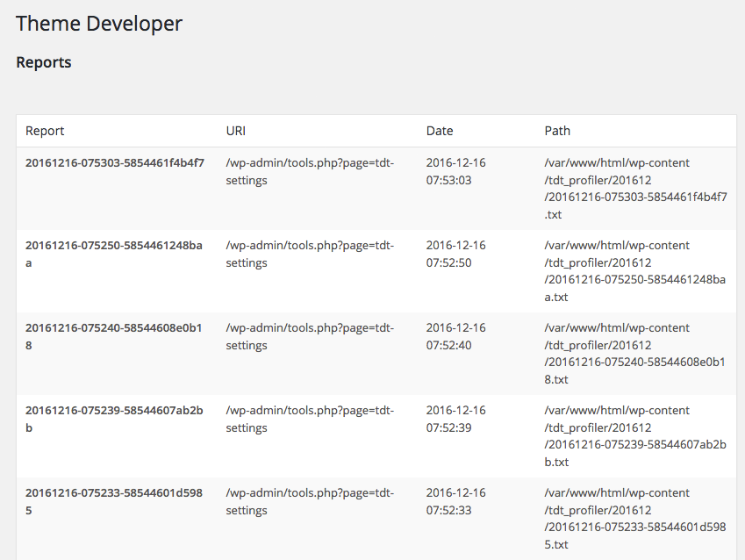This screenshot has height=560, width=745.
Task: Click the URI column header
Action: pos(236,131)
